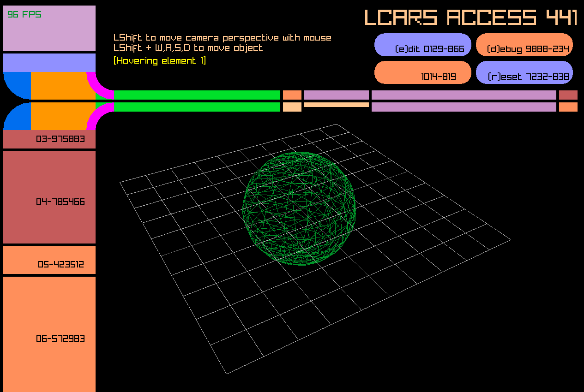The image size is (584, 392).
Task: Click the thin peach bar segment
Action: (337, 105)
